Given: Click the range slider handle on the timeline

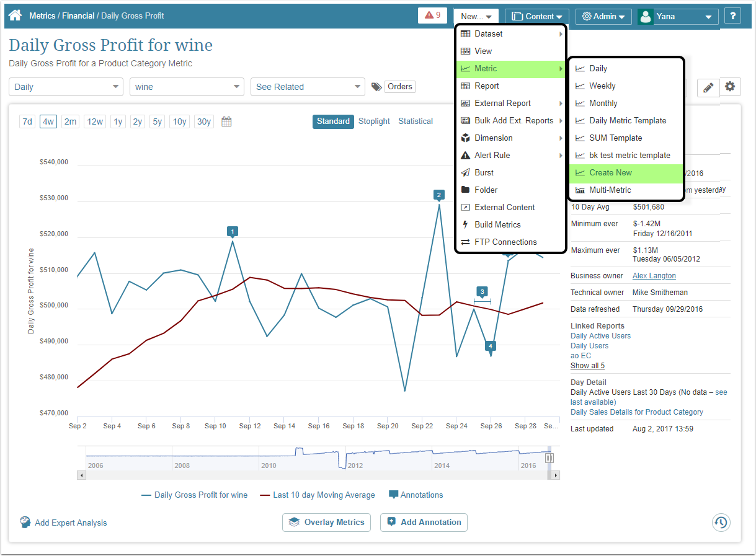Looking at the screenshot, I should pos(549,457).
